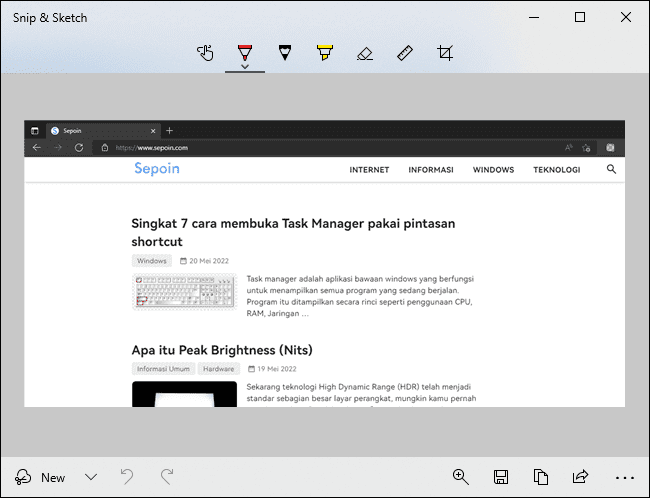Click the Sepoin site logo
This screenshot has height=498, width=650.
[157, 168]
